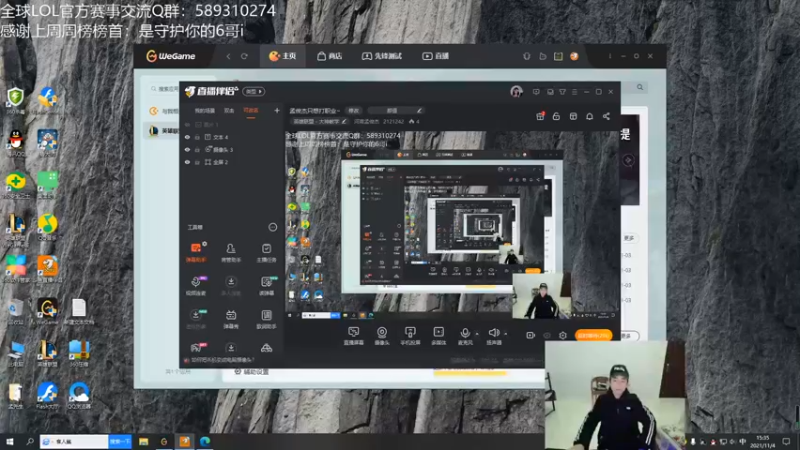The width and height of the screenshot is (800, 450).
Task: Open the 读弹幕 tool icon
Action: pos(266,286)
